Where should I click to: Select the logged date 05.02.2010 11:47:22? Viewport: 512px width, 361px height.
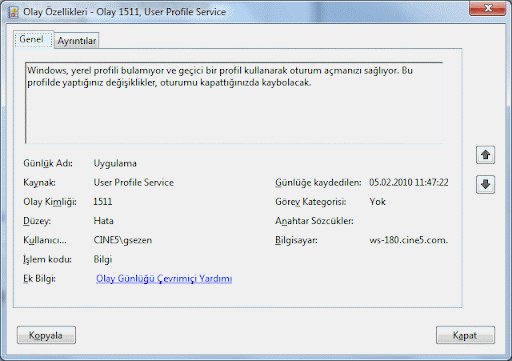pos(409,183)
